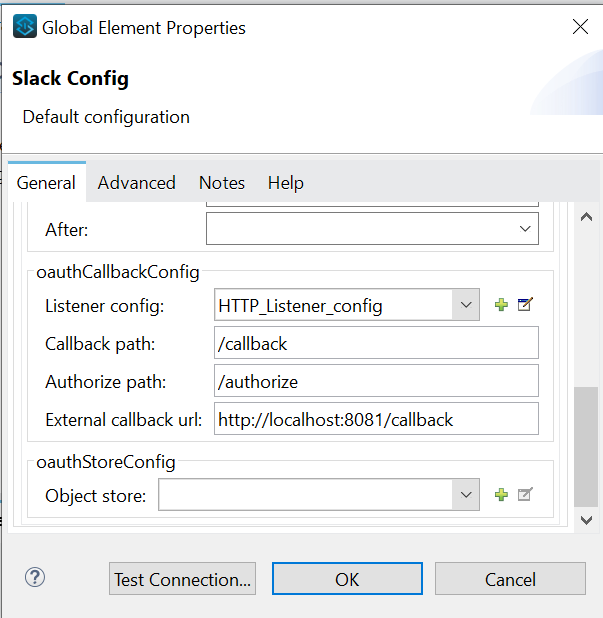Viewport: 603px width, 618px height.
Task: Add a new Listener config with green plus
Action: pos(502,305)
